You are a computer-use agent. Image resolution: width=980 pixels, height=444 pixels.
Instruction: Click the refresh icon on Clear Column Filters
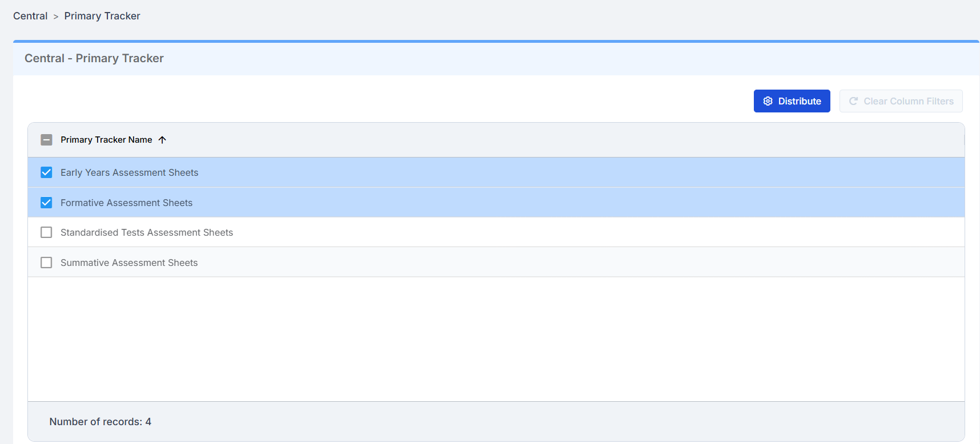coord(853,101)
